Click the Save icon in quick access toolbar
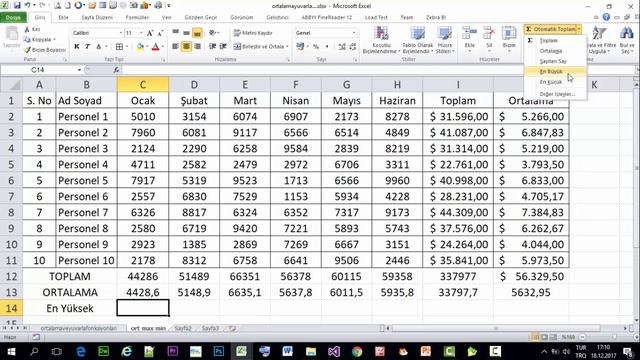 click(17, 6)
